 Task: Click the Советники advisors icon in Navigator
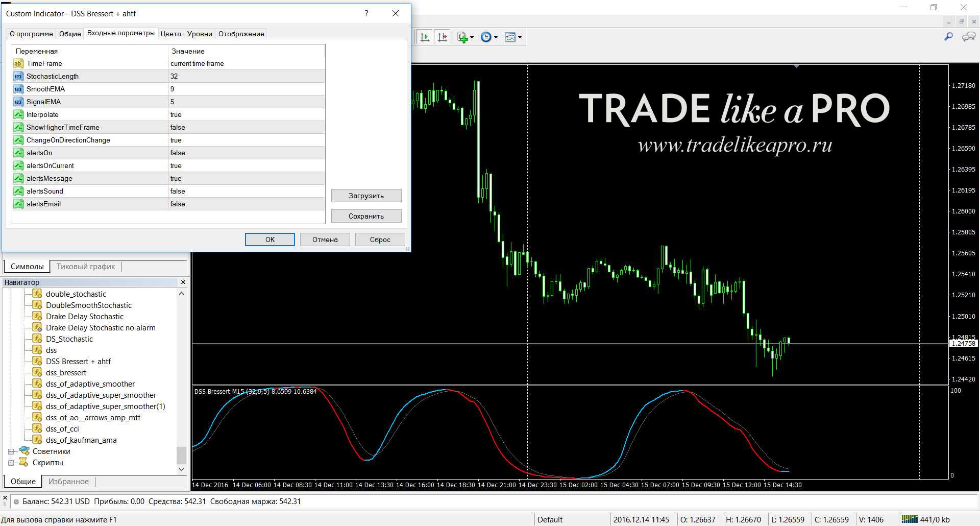pyautogui.click(x=24, y=451)
